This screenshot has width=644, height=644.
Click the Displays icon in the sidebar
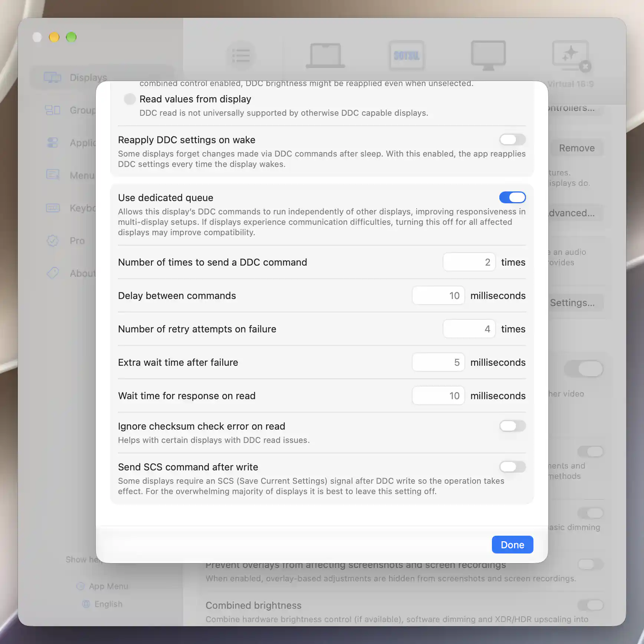tap(52, 78)
